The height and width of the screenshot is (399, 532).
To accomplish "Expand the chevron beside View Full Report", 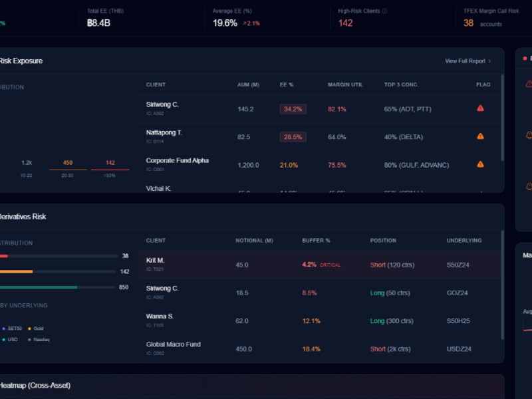I will click(x=490, y=61).
